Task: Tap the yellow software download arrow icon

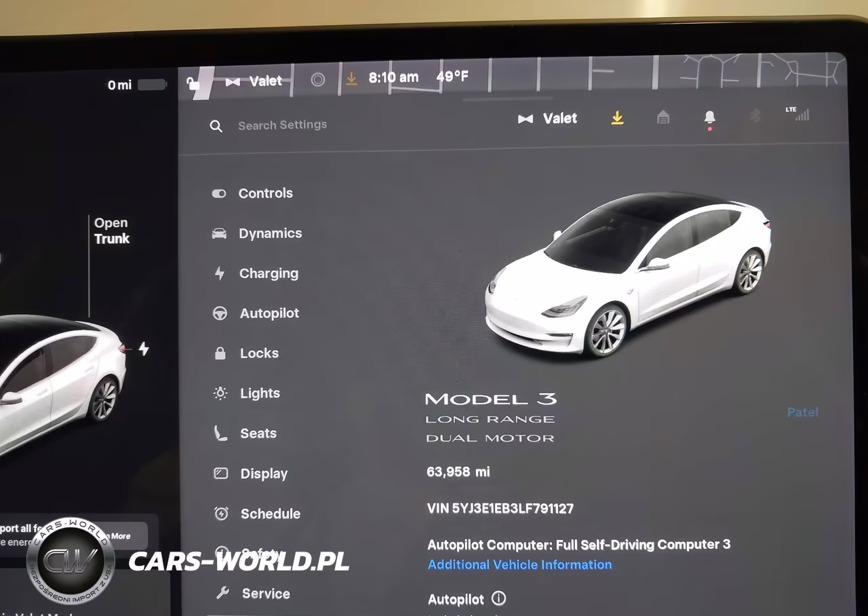Action: tap(617, 118)
